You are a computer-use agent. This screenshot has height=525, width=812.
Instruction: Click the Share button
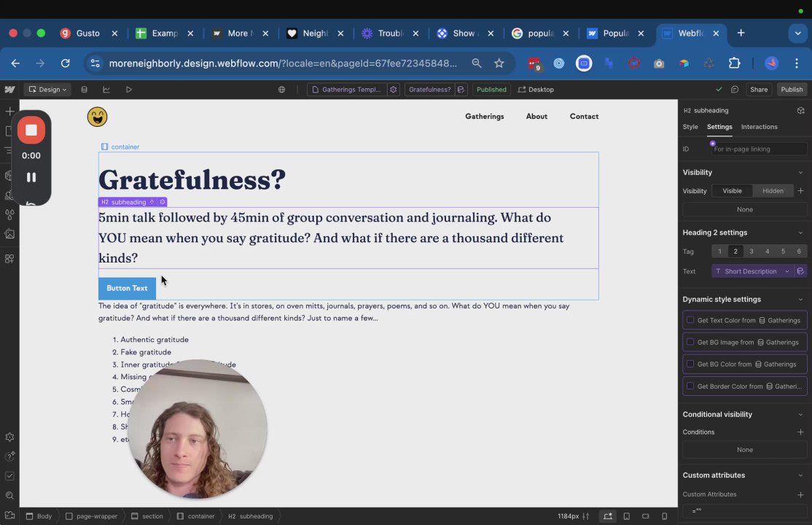tap(759, 90)
